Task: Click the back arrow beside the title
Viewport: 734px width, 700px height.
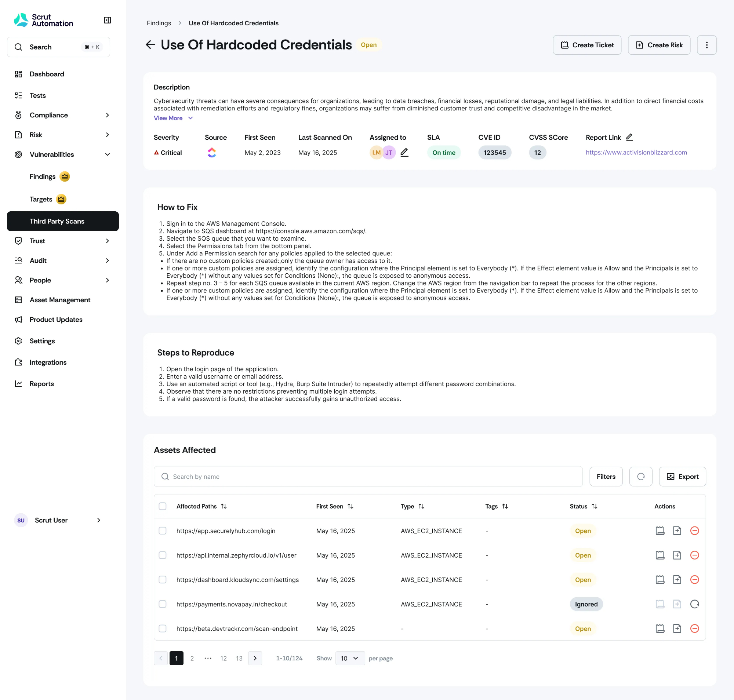Action: 150,45
